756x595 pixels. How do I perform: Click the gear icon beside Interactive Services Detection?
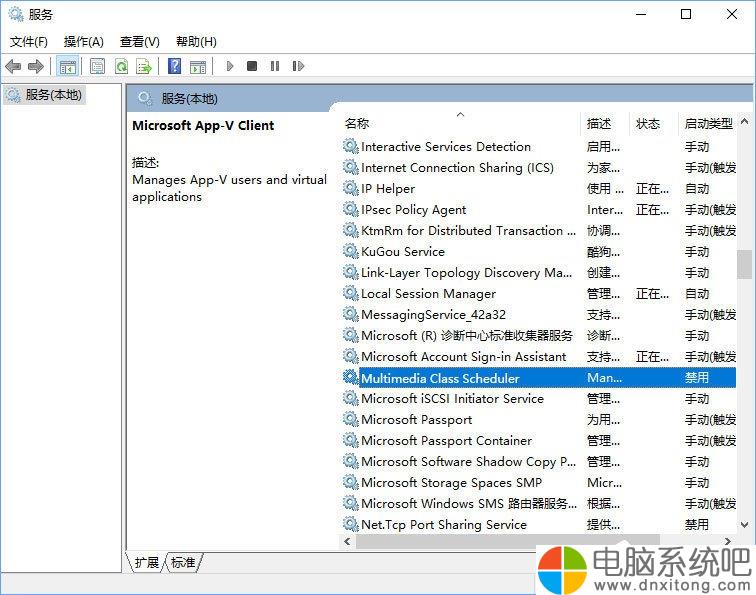351,146
